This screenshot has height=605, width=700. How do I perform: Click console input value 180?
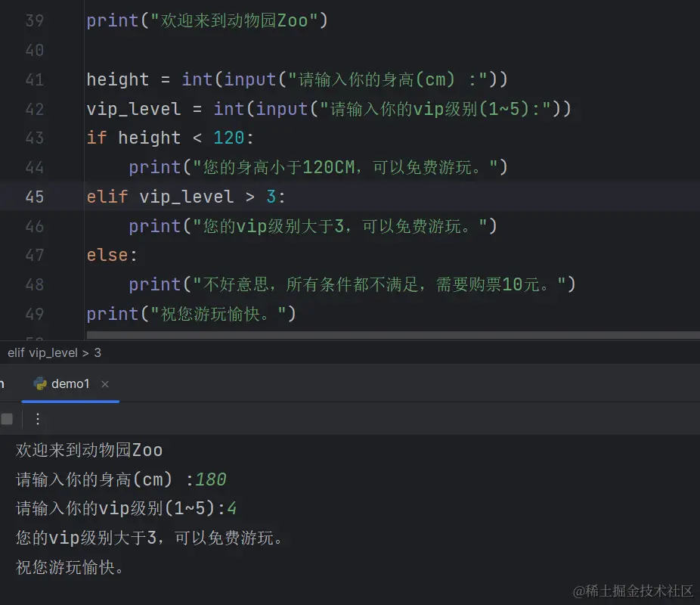(x=211, y=479)
